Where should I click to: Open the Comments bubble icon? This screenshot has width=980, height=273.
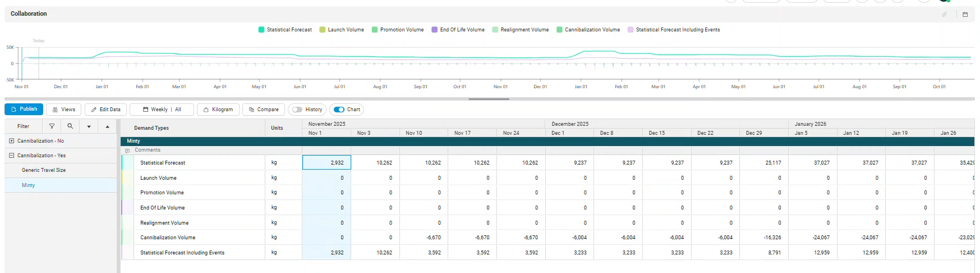point(127,151)
